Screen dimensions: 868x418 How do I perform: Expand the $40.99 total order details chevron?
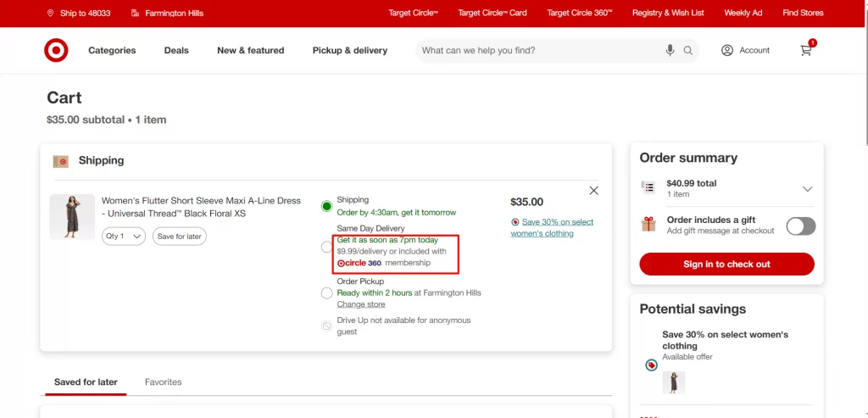tap(807, 189)
